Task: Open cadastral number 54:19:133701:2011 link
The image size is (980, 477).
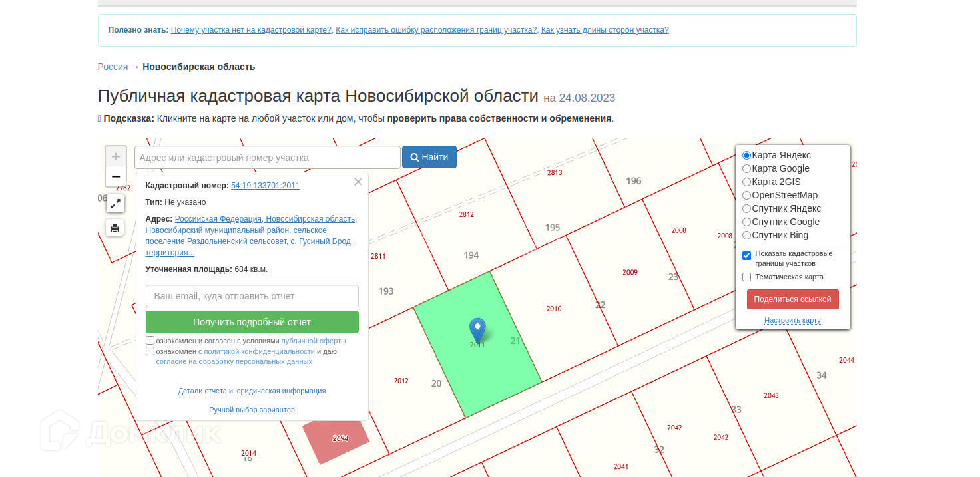Action: tap(265, 186)
